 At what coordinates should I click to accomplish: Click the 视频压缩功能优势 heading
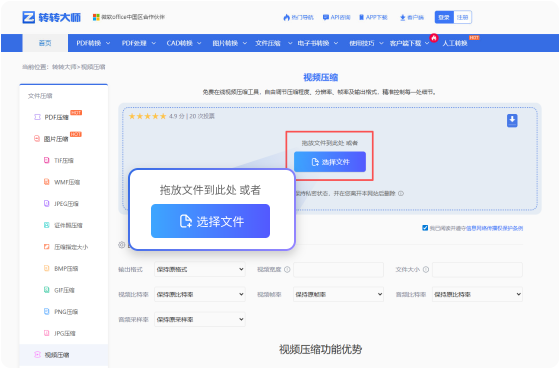(320, 349)
